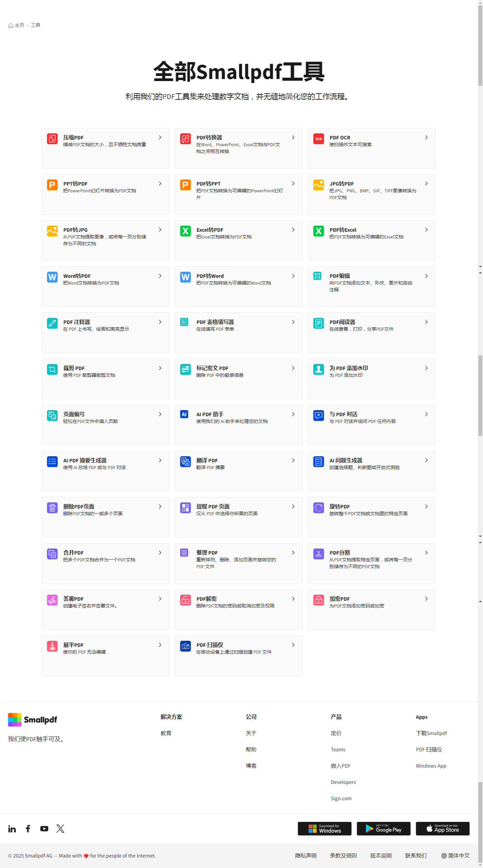Open the YouTube social icon
483x868 pixels.
point(44,829)
